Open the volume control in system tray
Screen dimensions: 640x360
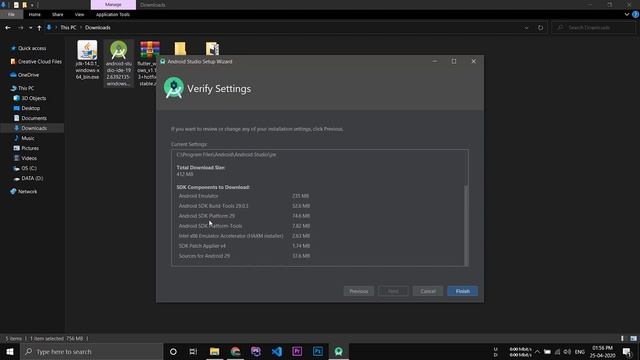(567, 351)
